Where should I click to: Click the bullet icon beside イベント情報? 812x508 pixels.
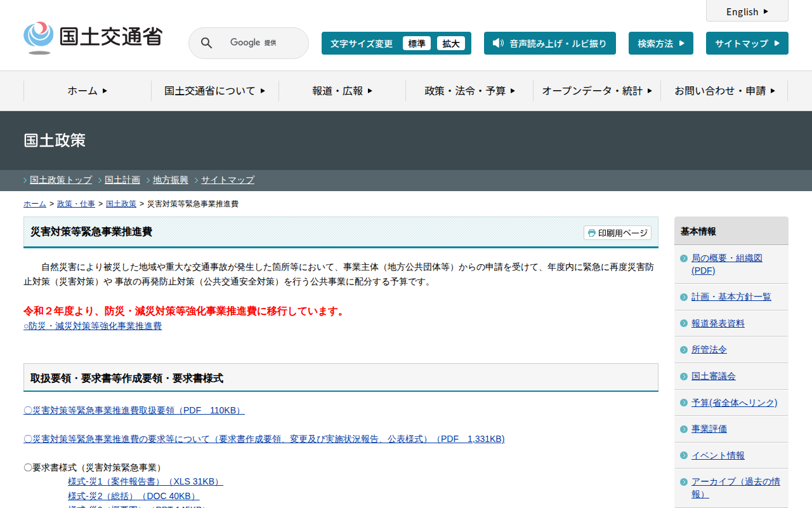tap(683, 455)
